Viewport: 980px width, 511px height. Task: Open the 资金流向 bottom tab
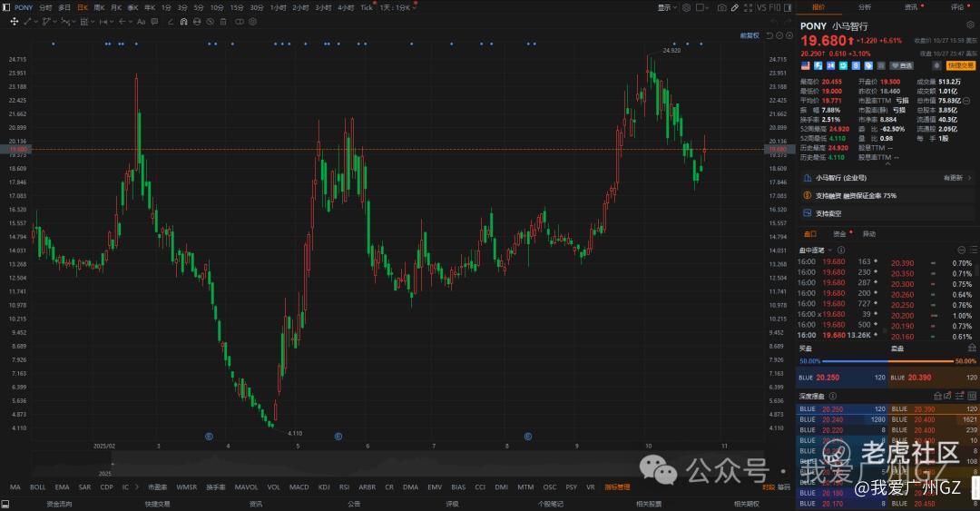click(x=59, y=504)
